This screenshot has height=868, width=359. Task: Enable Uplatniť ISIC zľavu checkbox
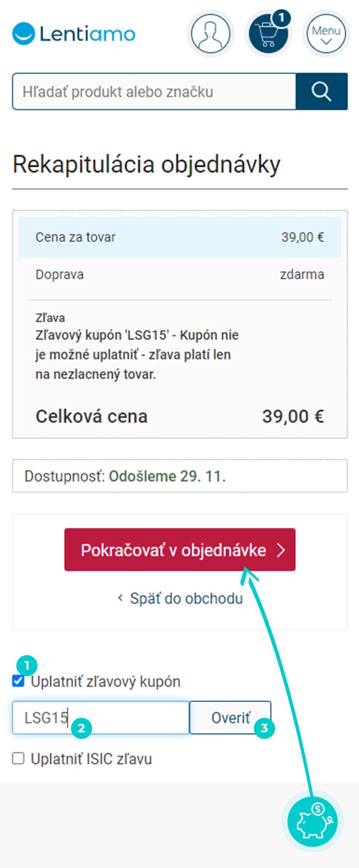tap(18, 759)
